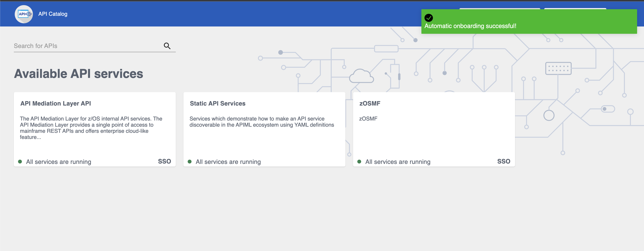Viewport: 644px width, 251px height.
Task: Click the API Catalog logo icon
Action: pos(23,14)
